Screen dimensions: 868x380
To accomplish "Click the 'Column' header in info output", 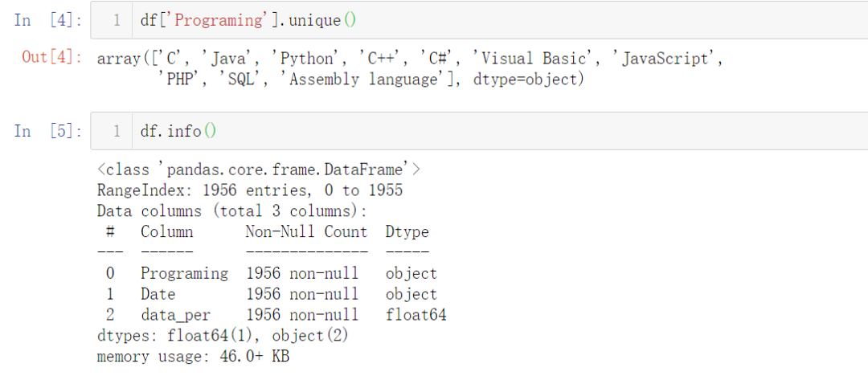I will tap(167, 232).
